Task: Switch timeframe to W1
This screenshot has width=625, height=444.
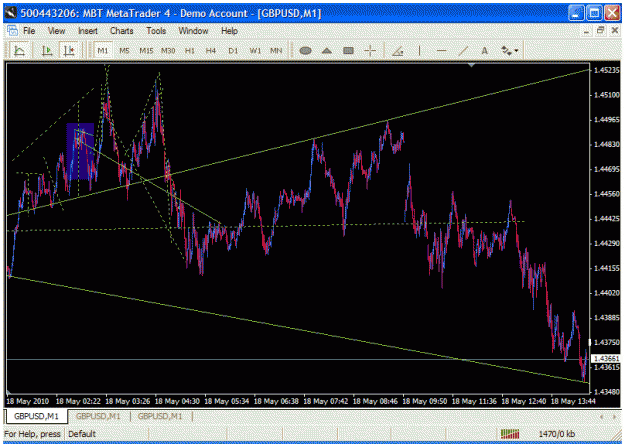Action: [255, 51]
